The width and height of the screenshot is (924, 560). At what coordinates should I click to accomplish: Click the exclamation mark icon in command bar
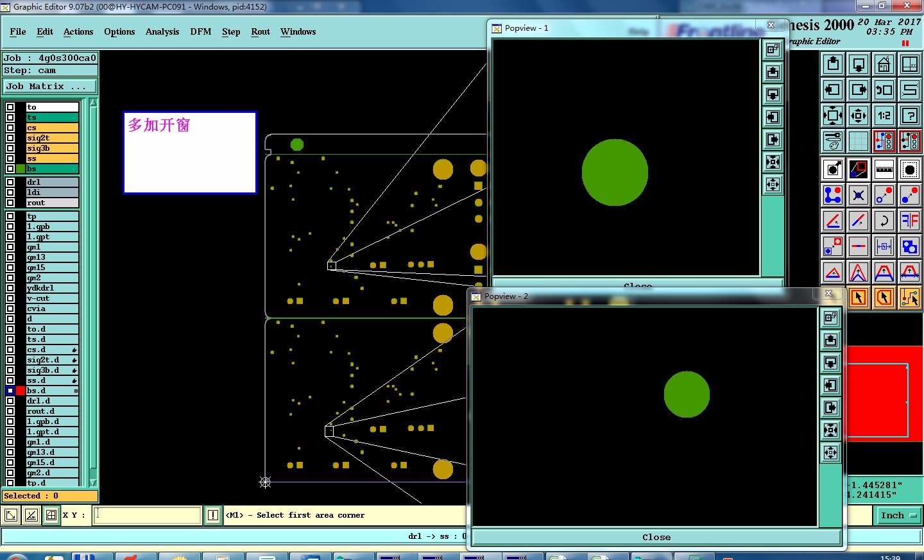point(213,515)
